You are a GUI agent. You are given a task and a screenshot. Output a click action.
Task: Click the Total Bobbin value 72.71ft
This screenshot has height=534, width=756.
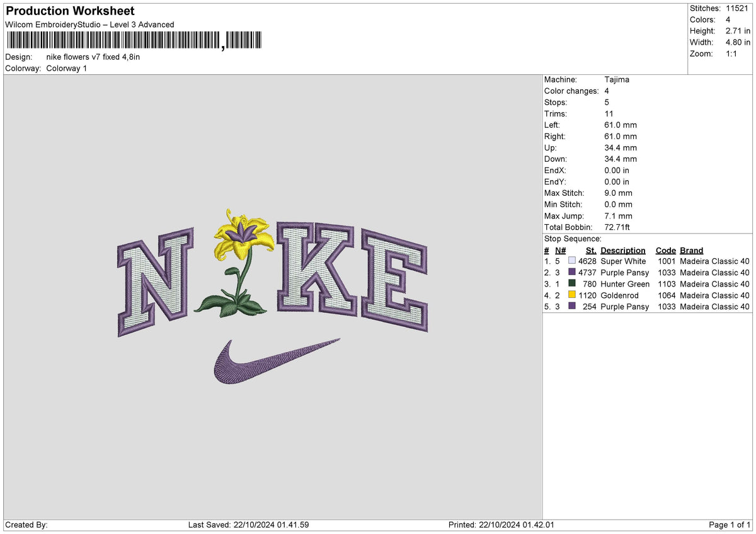click(617, 227)
